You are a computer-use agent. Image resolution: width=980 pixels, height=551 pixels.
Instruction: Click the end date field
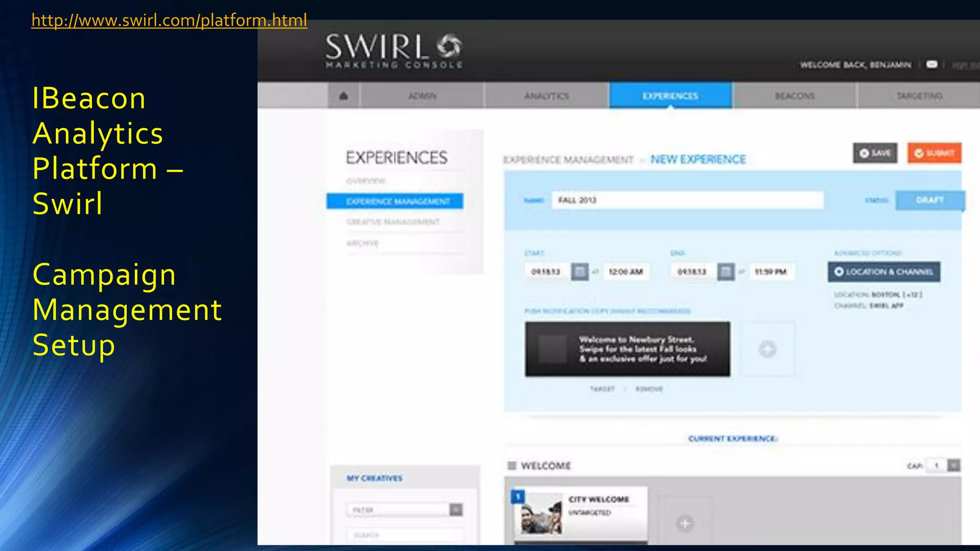(692, 272)
